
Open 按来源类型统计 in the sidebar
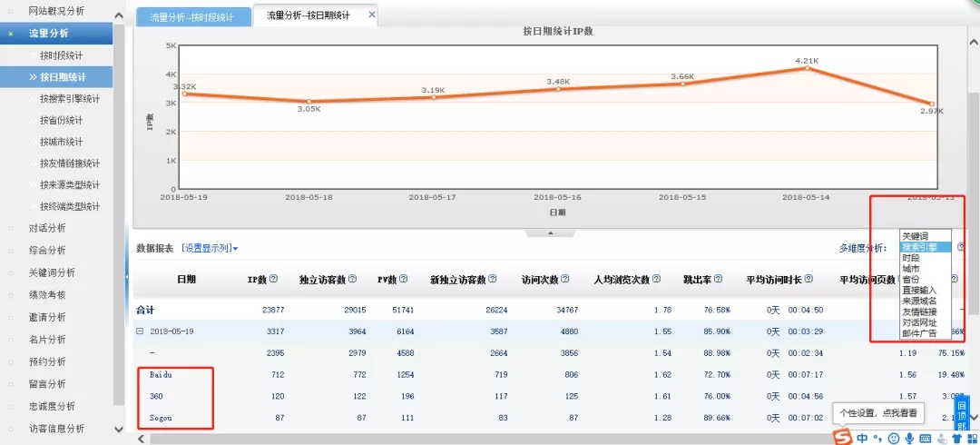pos(70,184)
